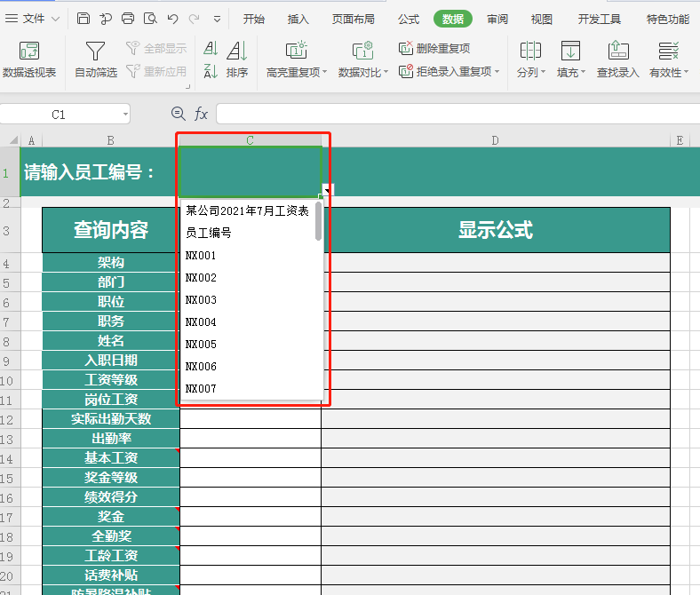Image resolution: width=700 pixels, height=595 pixels.
Task: Select NX003 from dropdown list
Action: [x=247, y=300]
